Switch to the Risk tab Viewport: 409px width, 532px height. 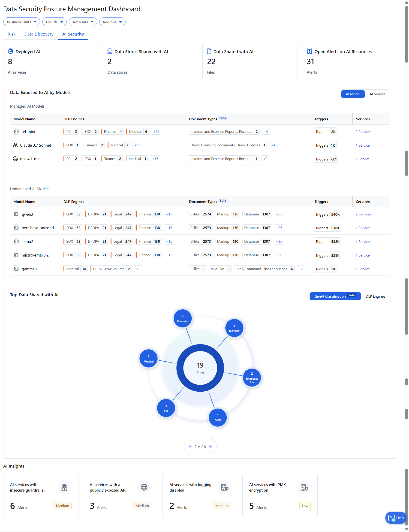click(12, 34)
